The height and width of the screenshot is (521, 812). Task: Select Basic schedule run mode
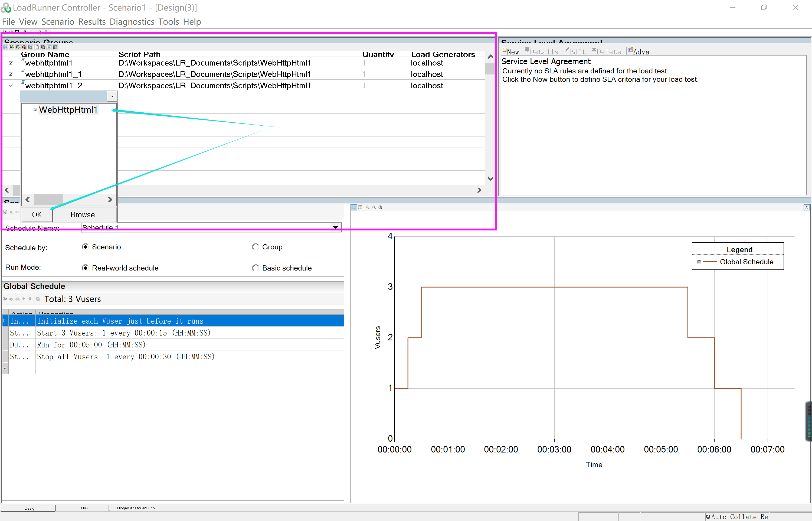tap(255, 268)
